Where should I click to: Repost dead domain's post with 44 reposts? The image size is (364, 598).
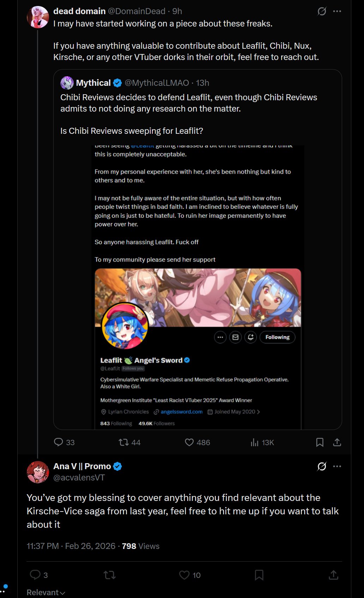pyautogui.click(x=129, y=442)
